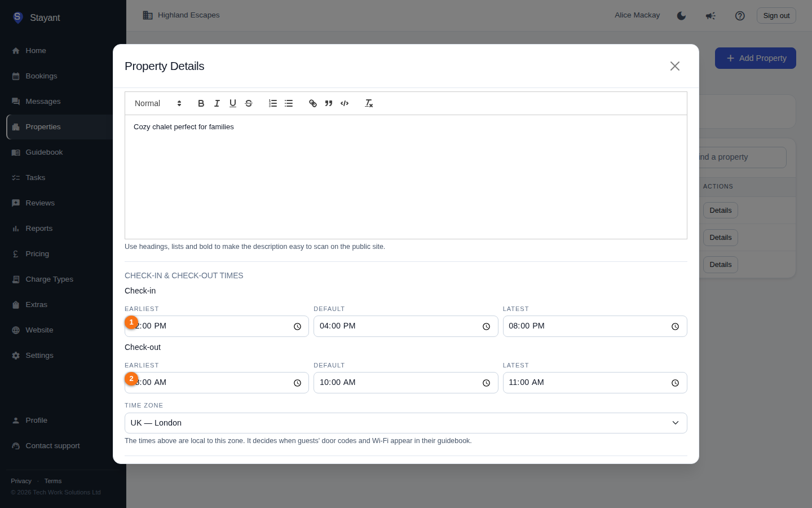The width and height of the screenshot is (812, 508).
Task: Apply strikethrough formatting in the editor
Action: (x=249, y=103)
